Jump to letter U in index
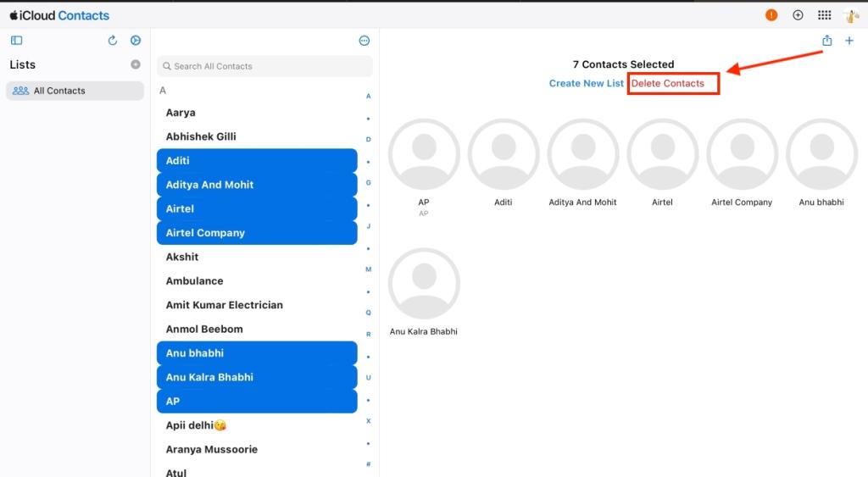 point(368,377)
